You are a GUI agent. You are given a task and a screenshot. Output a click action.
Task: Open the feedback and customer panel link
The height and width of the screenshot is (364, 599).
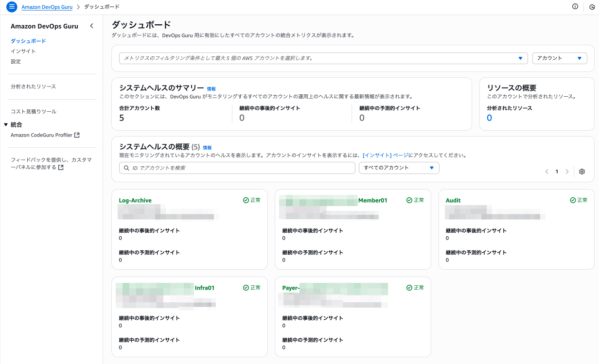[51, 163]
